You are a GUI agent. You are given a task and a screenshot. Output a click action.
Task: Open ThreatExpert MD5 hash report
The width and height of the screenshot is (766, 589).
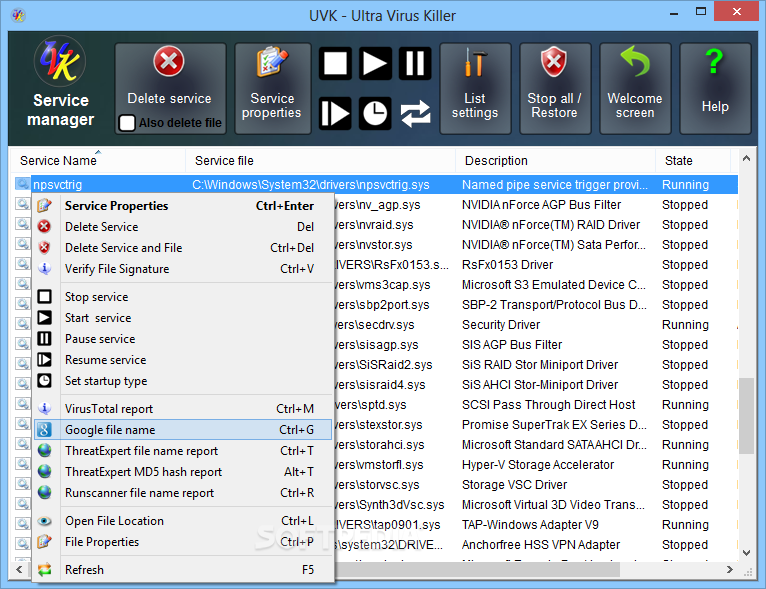click(x=184, y=471)
